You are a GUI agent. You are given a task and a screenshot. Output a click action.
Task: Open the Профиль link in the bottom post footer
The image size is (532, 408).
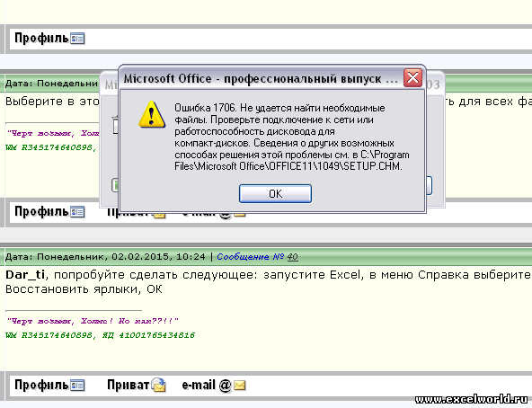tap(41, 385)
